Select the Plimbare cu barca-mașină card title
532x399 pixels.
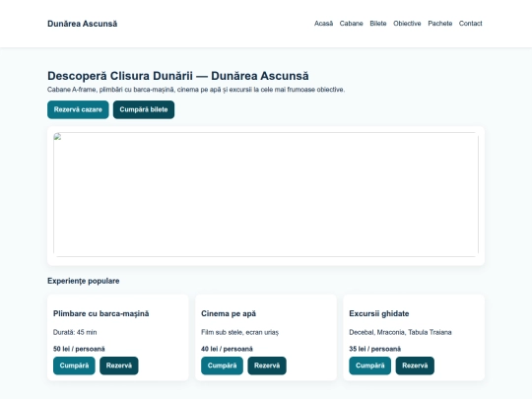click(x=101, y=313)
